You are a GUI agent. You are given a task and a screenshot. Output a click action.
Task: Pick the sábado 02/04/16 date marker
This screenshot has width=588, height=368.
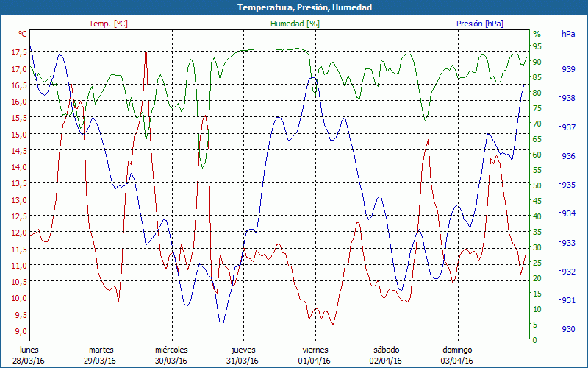(386, 355)
